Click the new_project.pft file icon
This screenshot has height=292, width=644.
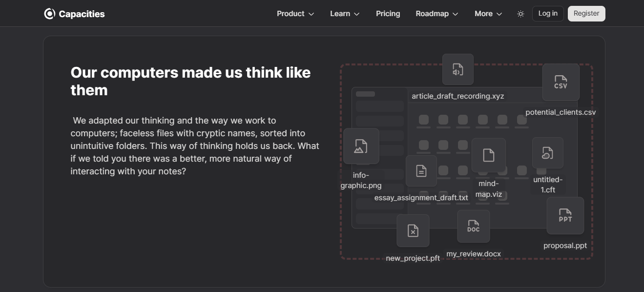(x=413, y=230)
